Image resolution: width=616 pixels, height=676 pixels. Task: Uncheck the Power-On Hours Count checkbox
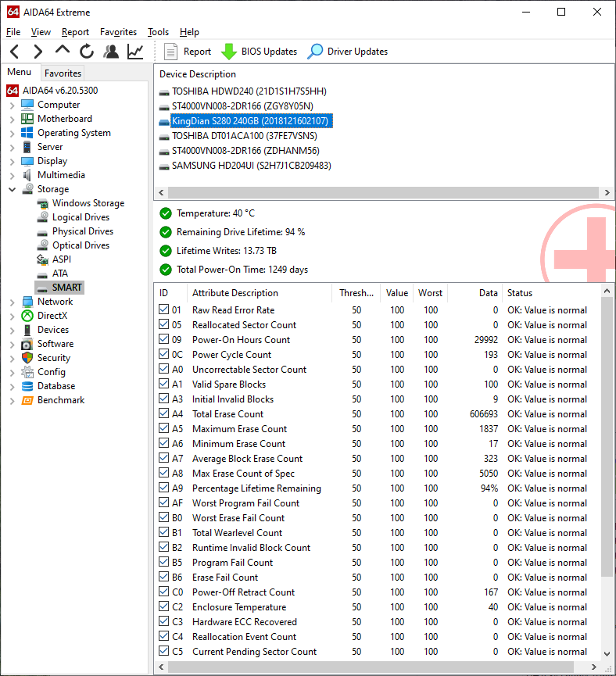164,339
